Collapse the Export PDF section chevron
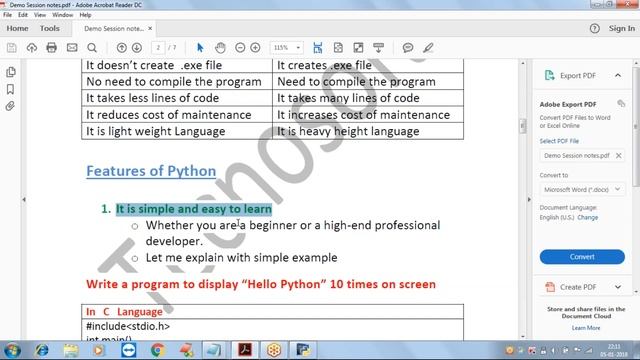Viewport: 640px width, 360px height. point(618,76)
